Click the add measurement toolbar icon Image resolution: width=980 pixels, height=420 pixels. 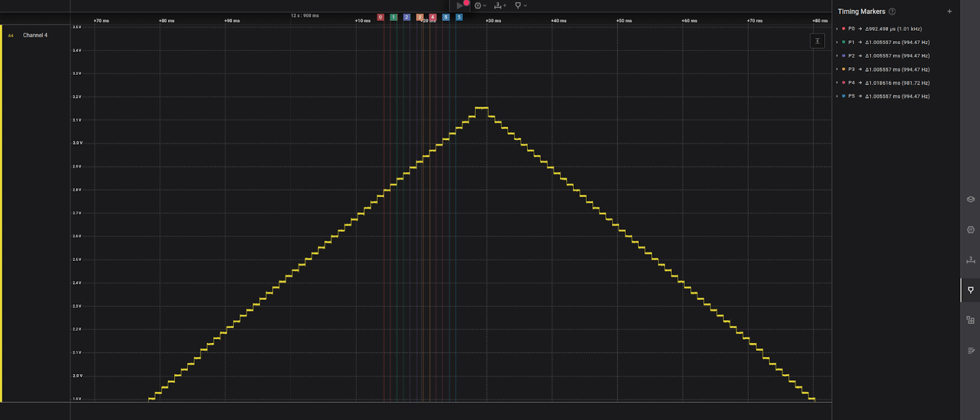click(x=500, y=6)
